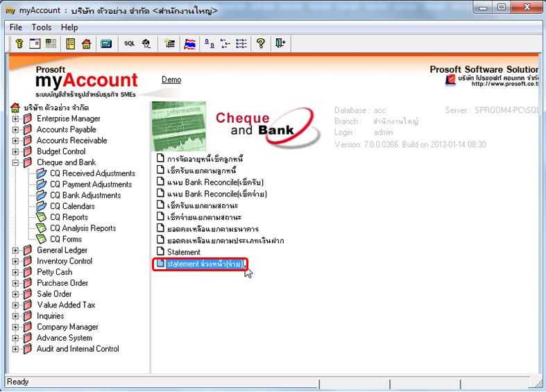546x392 pixels.
Task: Expand the Inventory Control node
Action: coord(15,261)
